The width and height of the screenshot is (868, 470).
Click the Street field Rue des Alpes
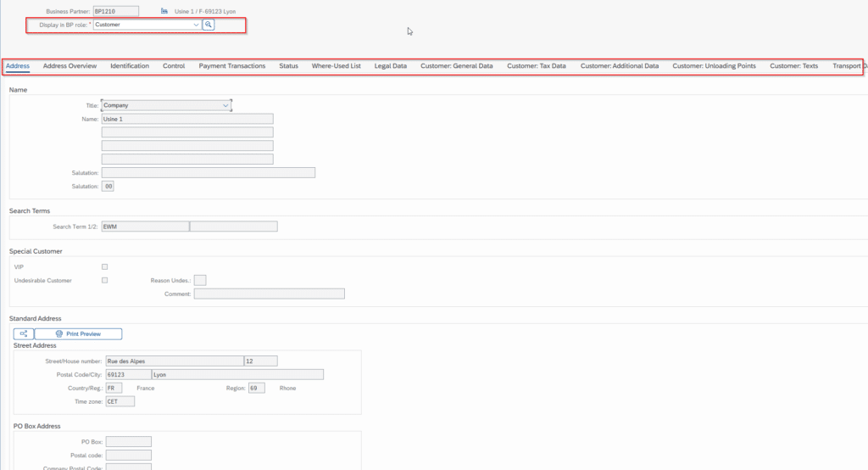click(x=175, y=361)
